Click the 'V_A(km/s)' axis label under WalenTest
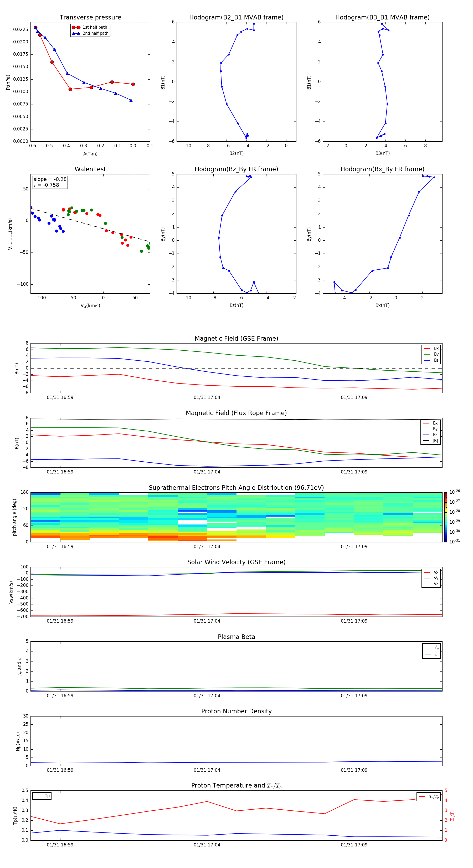 [x=90, y=306]
